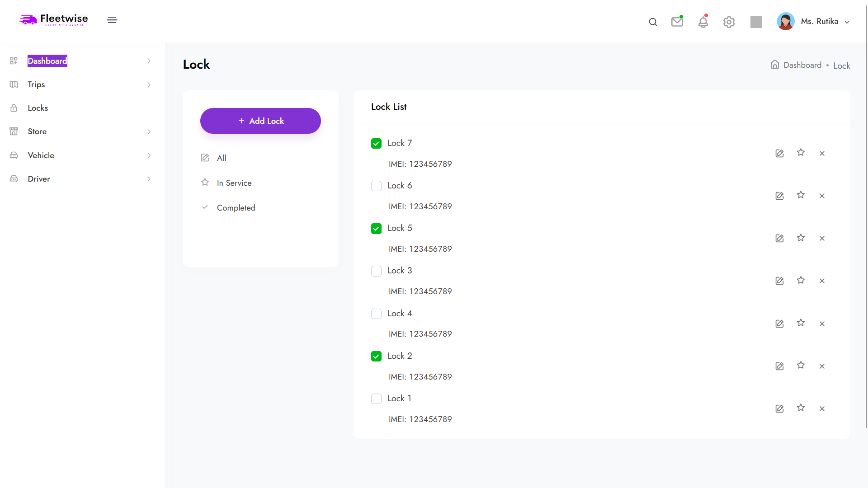Click the Ms. Rutika profile avatar
Image resolution: width=868 pixels, height=488 pixels.
pyautogui.click(x=786, y=21)
